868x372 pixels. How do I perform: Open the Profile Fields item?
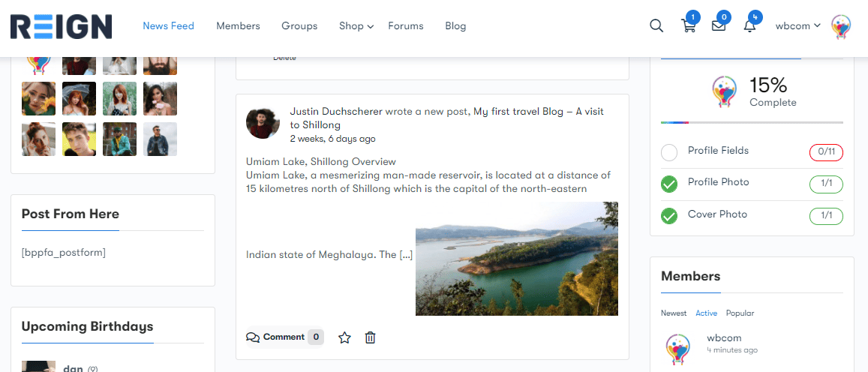(x=718, y=151)
